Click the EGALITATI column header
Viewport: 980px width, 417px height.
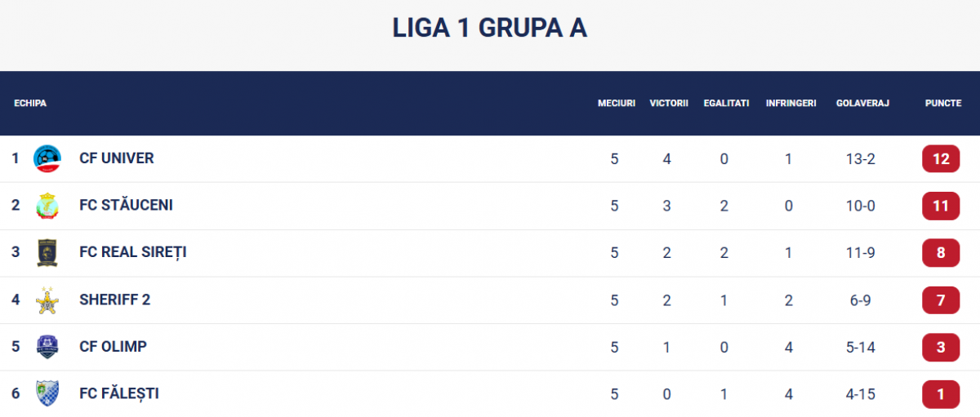726,104
